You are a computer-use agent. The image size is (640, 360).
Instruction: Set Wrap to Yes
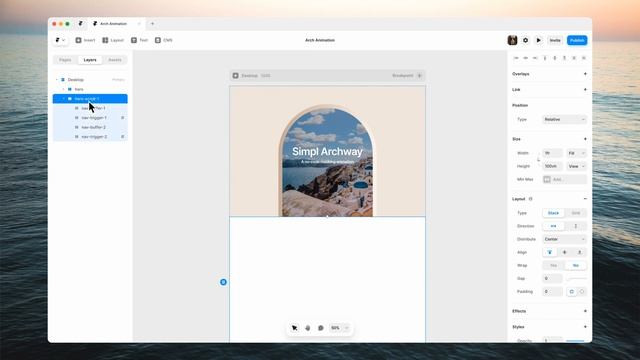[x=553, y=265]
